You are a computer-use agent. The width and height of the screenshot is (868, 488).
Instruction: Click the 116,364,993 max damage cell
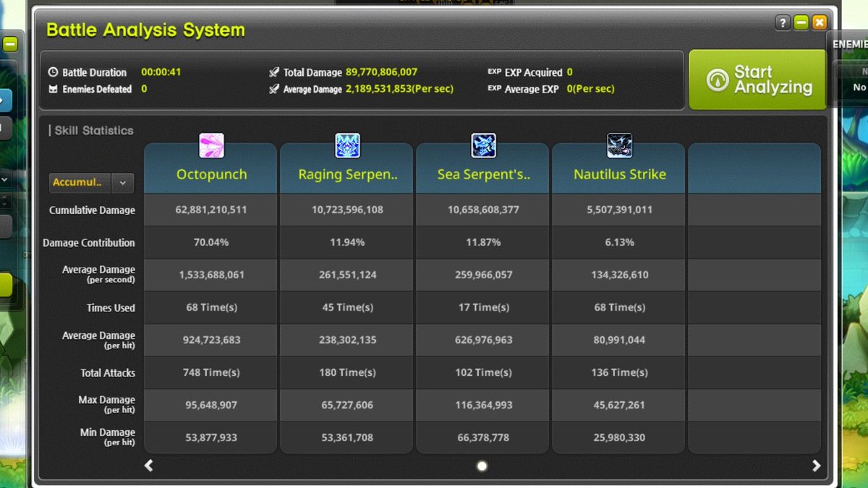pos(482,405)
